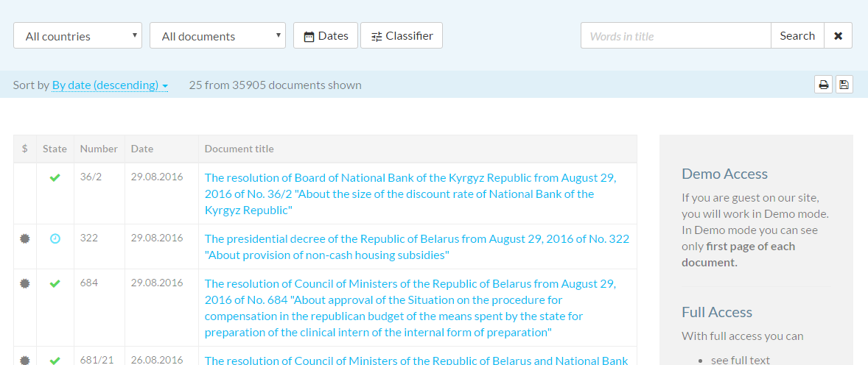
Task: Open the Kyrgyz National Bank resolution No. 36/2
Action: pyautogui.click(x=410, y=194)
